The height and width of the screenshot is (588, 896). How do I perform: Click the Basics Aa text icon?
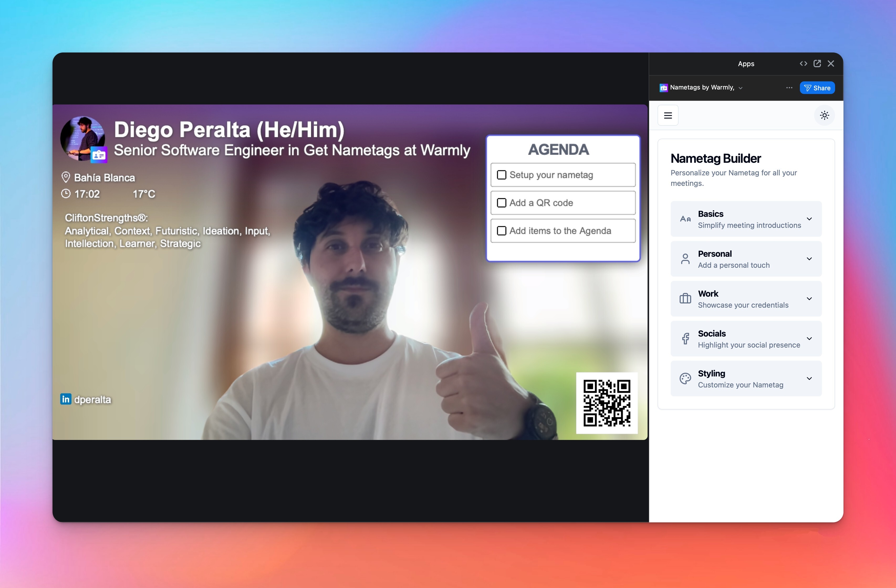(x=685, y=219)
